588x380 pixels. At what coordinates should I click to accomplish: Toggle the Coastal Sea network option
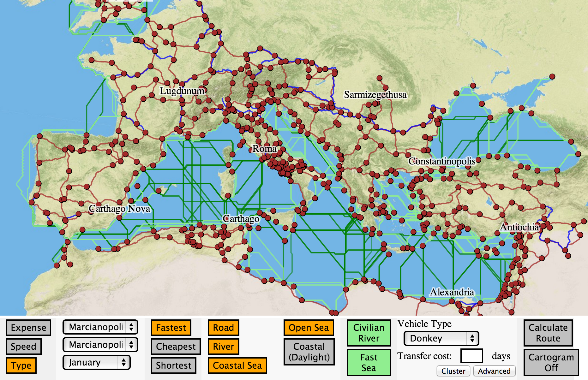[237, 365]
